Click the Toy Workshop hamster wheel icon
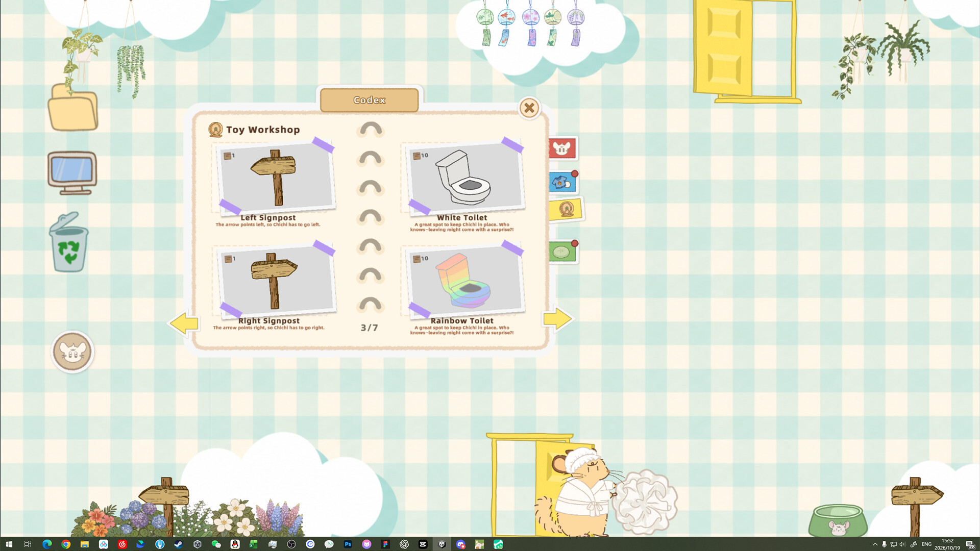This screenshot has width=980, height=551. [x=215, y=130]
